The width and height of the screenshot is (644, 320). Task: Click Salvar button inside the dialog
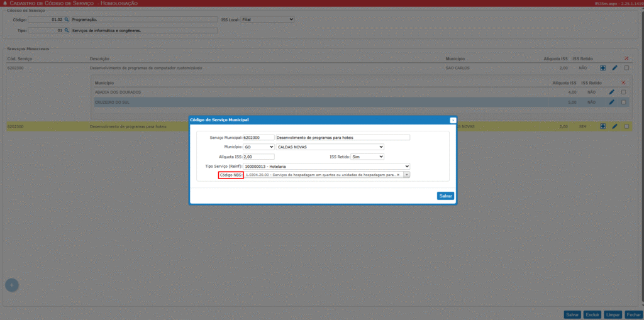point(445,196)
